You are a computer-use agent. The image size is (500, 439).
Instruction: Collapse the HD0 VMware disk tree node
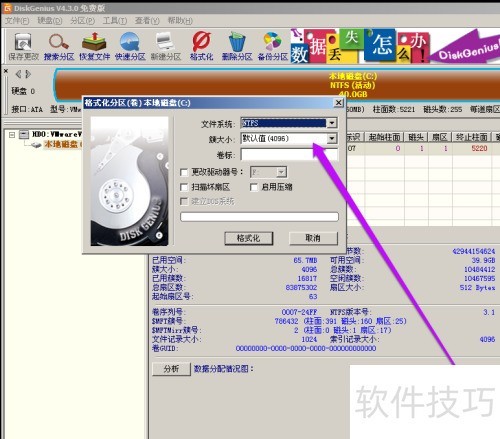click(x=12, y=135)
